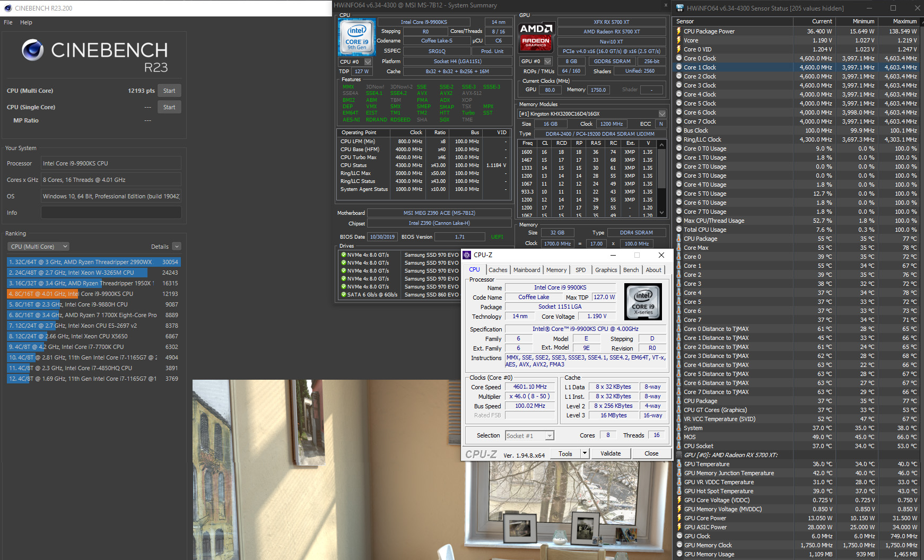Select the GPU Temperature thermometer icon
The height and width of the screenshot is (560, 924).
pyautogui.click(x=678, y=464)
